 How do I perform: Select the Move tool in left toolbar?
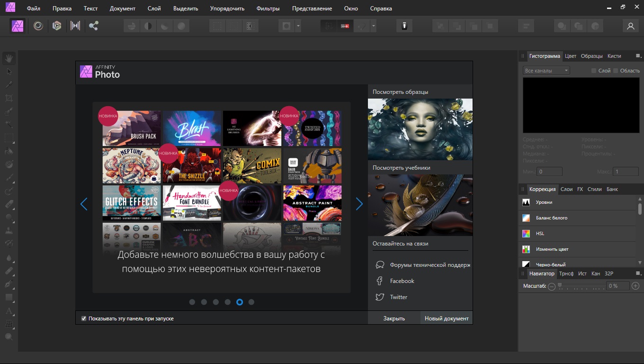pyautogui.click(x=9, y=72)
